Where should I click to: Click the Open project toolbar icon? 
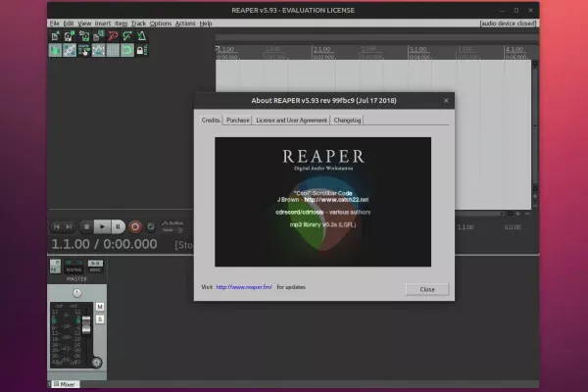coord(70,36)
